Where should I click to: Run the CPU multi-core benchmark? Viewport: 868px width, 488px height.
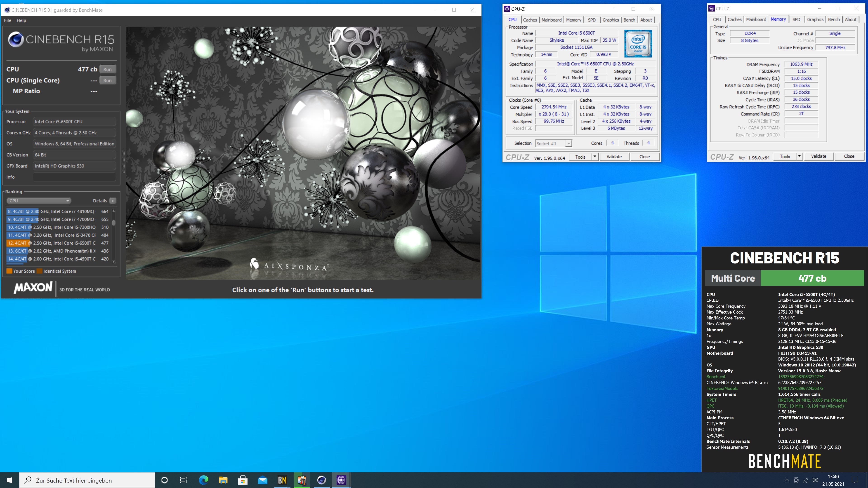tap(108, 69)
